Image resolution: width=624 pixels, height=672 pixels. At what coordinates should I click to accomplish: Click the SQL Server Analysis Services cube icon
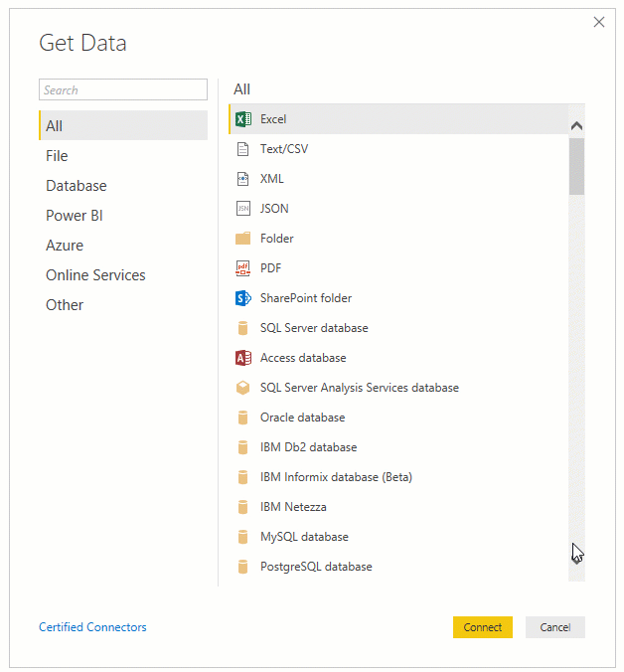(x=242, y=388)
